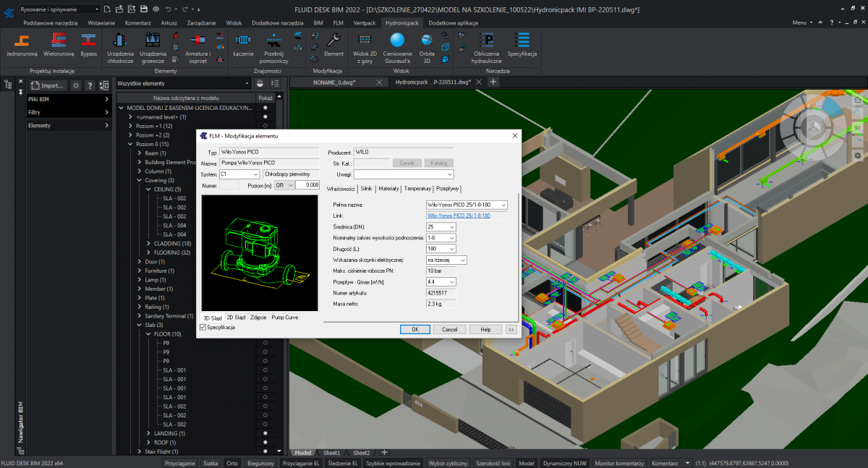
Task: Toggle the Specyfikacja checkbox in dialog
Action: click(203, 328)
